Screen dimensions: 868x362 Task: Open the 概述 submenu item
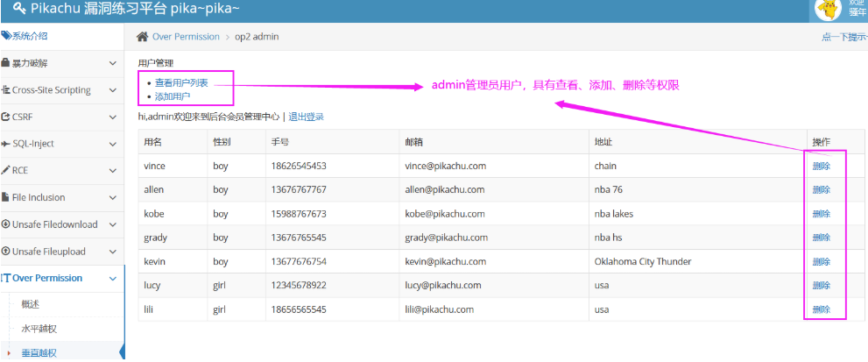coord(31,304)
